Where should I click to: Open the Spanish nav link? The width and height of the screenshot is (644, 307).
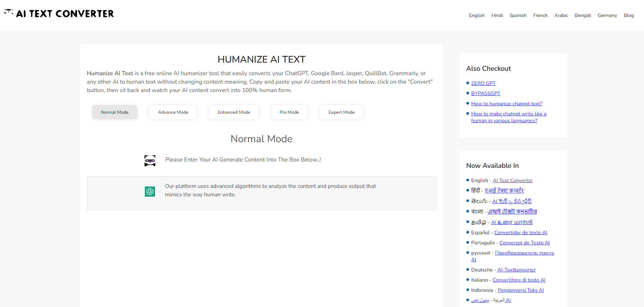(x=518, y=15)
